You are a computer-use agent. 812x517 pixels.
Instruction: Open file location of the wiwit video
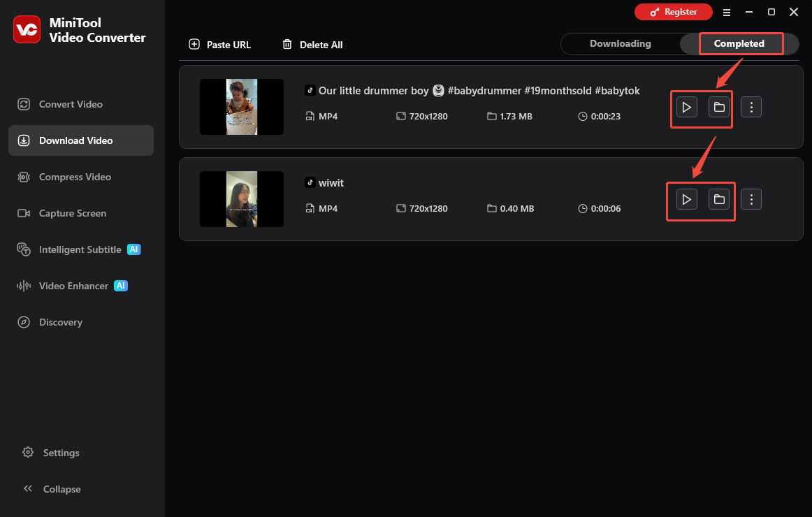719,199
